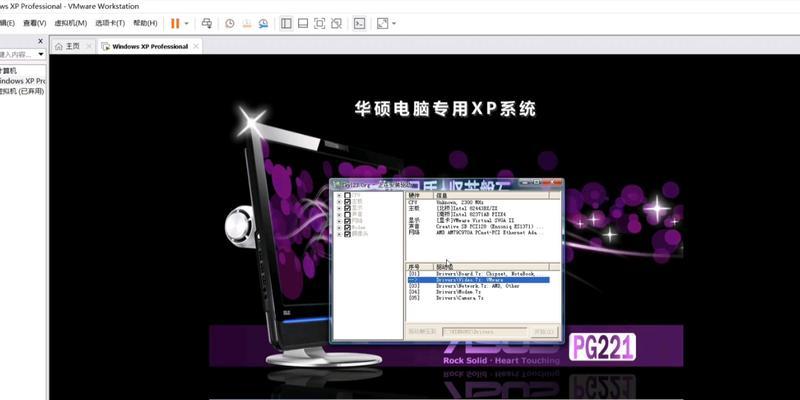Toggle the thumbnail bar view icon

(303, 23)
